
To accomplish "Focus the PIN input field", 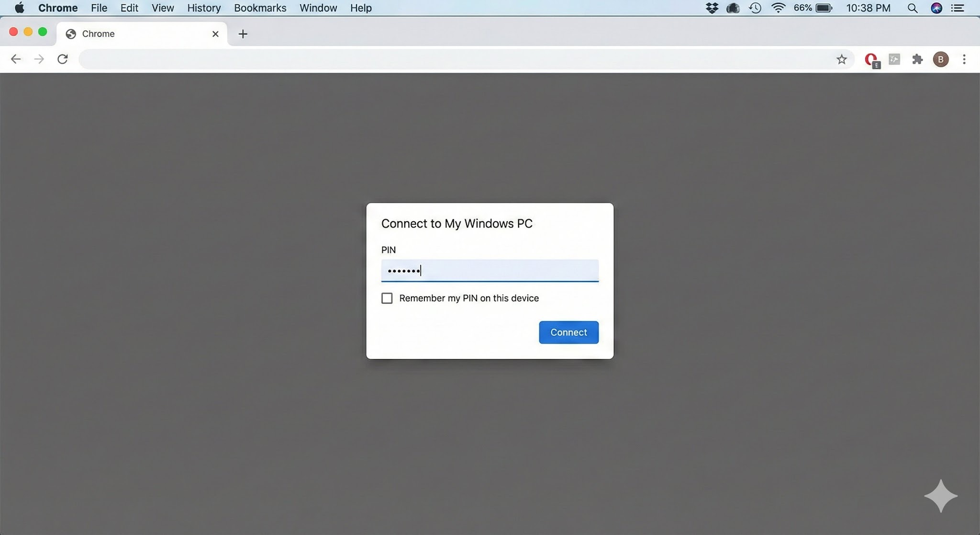I will (x=490, y=271).
